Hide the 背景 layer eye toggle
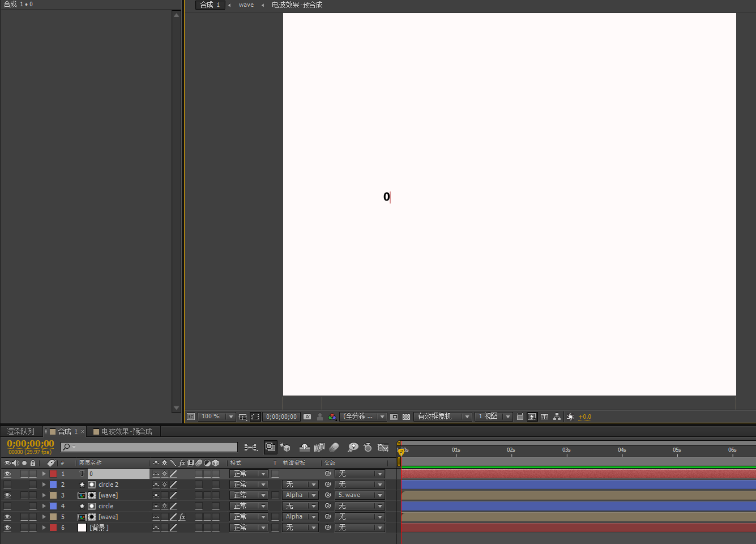 tap(7, 528)
